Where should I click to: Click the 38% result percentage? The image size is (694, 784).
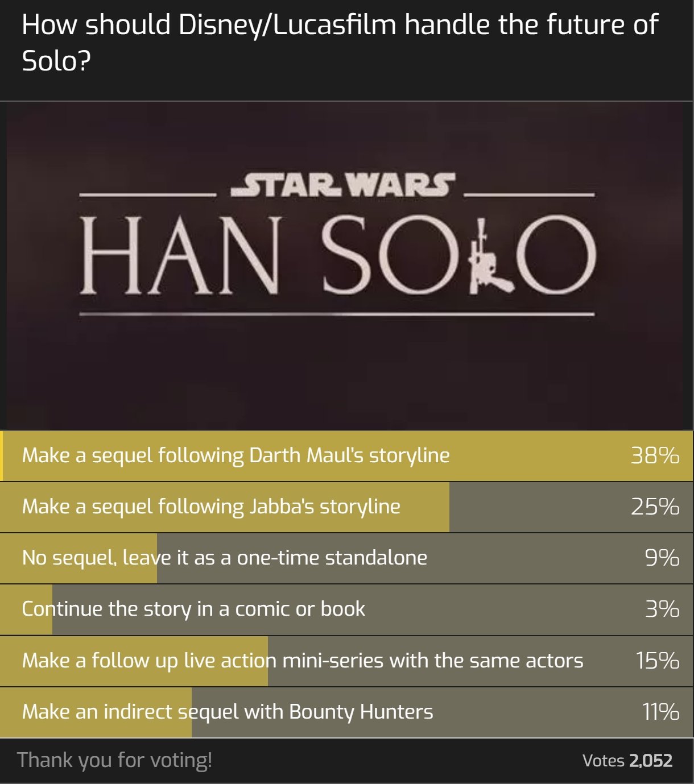[655, 455]
